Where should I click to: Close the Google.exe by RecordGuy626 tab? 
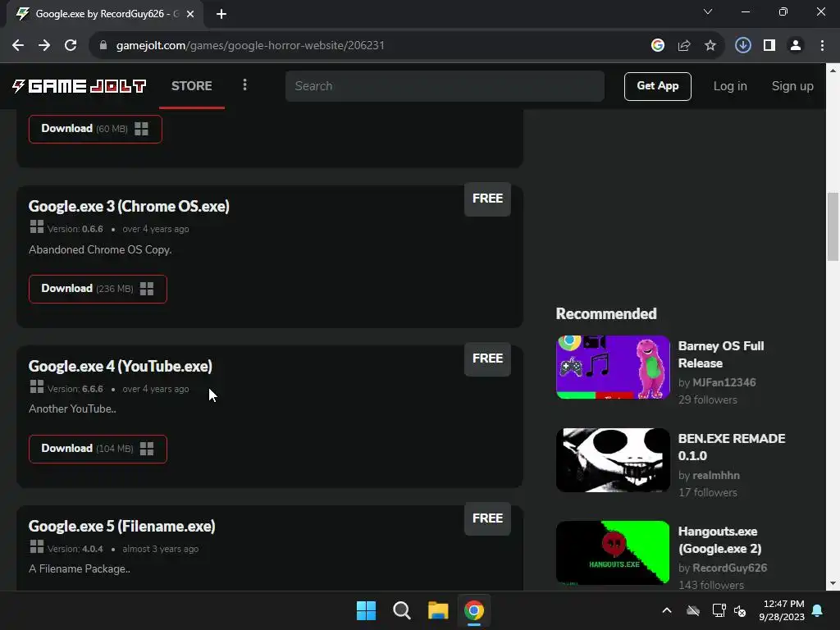[x=190, y=14]
